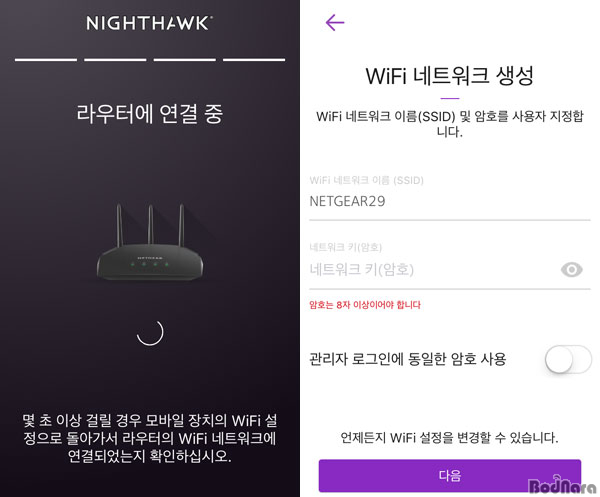Select the 네트워크 키(암호) password field
This screenshot has width=600, height=497.
coord(432,270)
